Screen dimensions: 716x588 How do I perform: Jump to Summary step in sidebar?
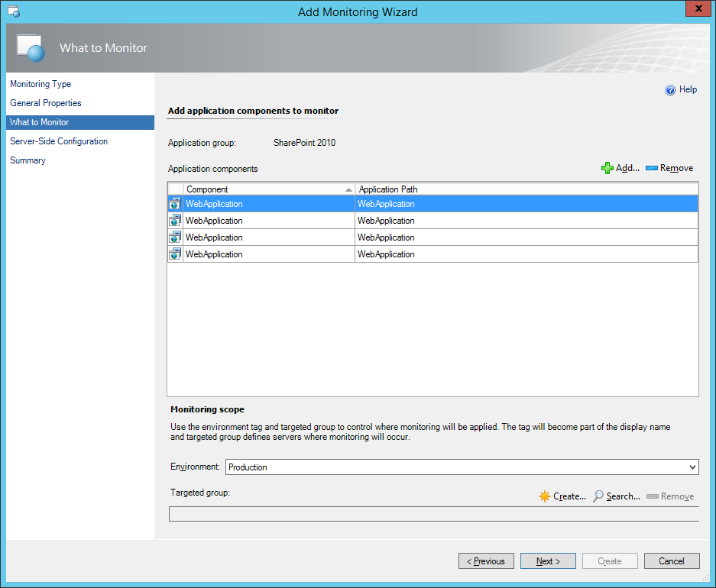[x=28, y=160]
